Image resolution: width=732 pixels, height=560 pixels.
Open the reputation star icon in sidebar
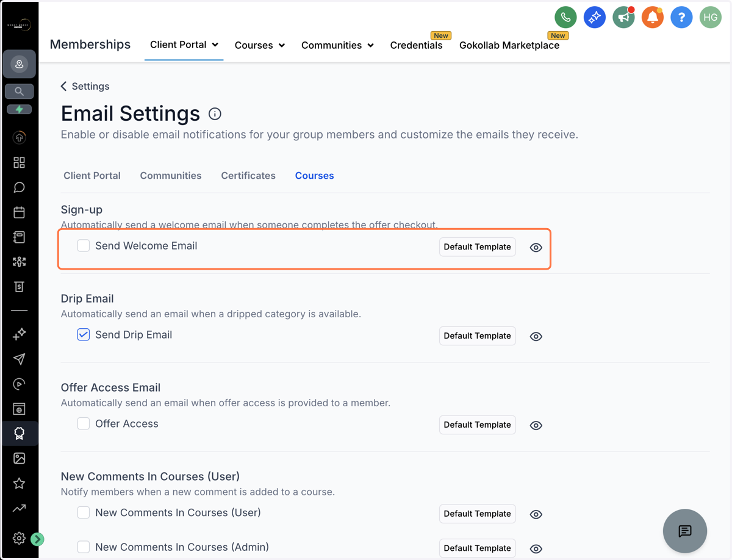[x=19, y=483]
